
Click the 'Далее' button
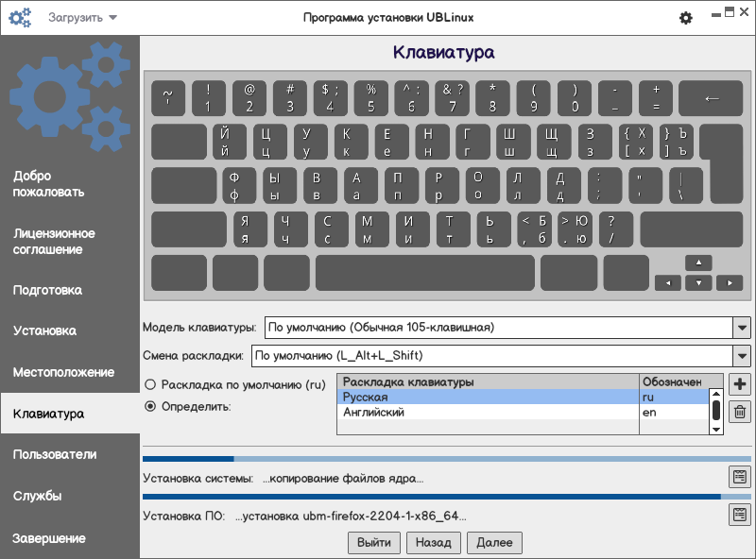[494, 542]
